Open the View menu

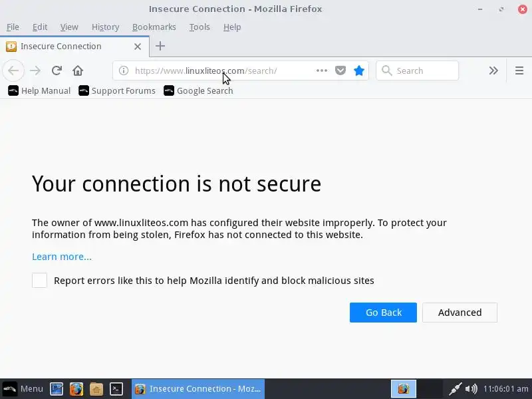click(69, 27)
